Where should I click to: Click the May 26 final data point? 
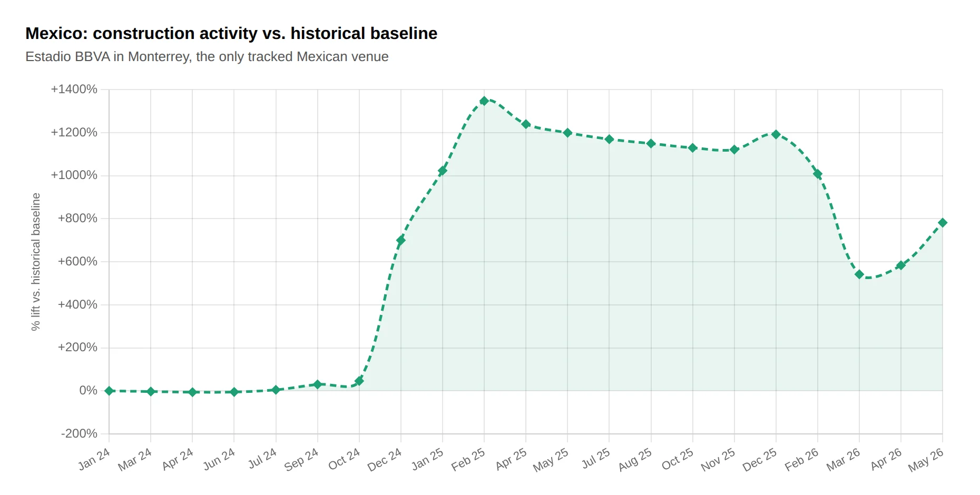click(x=943, y=223)
